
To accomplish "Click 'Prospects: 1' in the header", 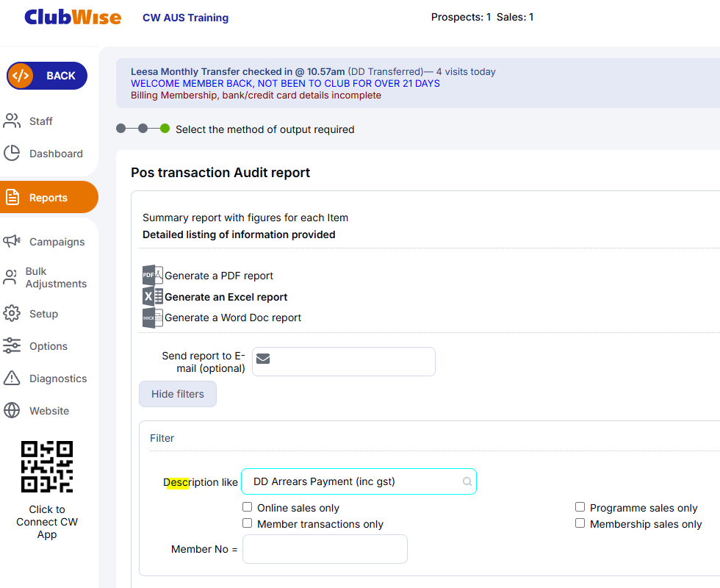I will 461,17.
